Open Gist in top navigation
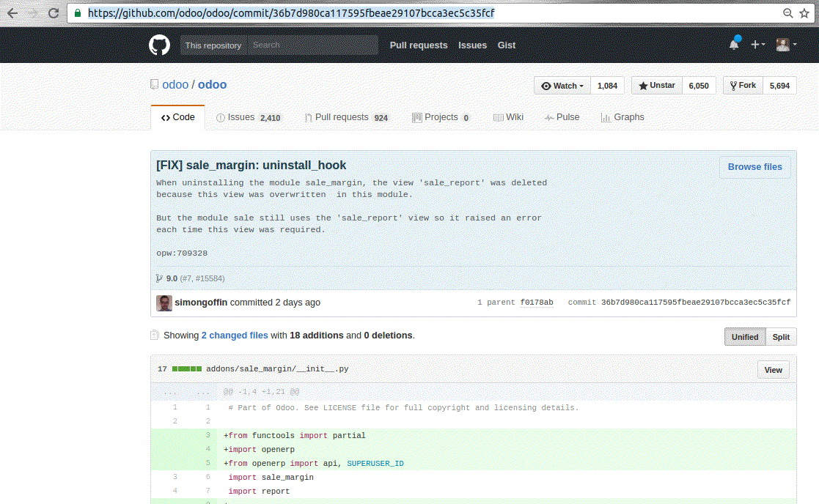Image resolution: width=819 pixels, height=504 pixels. [x=506, y=45]
